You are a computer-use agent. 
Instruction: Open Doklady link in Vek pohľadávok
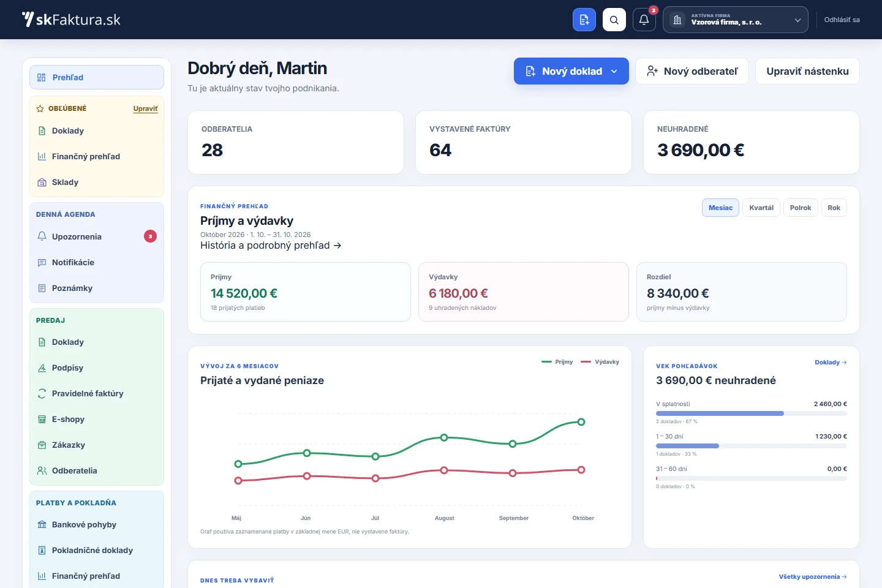tap(831, 362)
